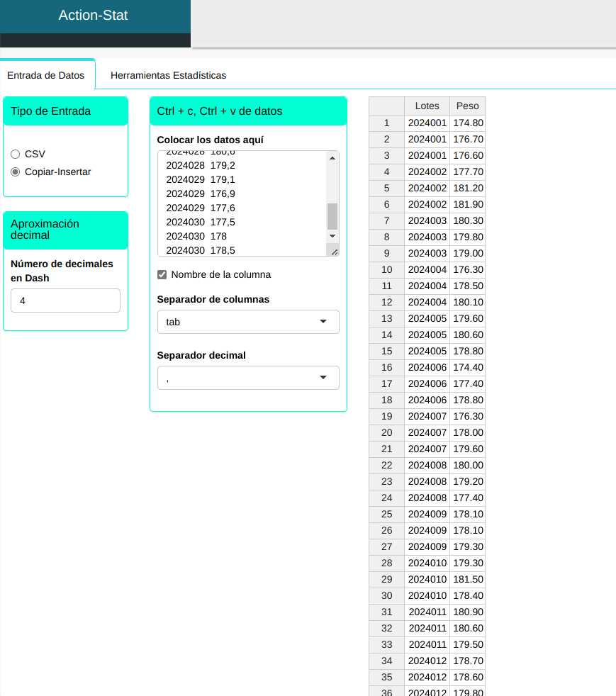Image resolution: width=616 pixels, height=696 pixels.
Task: Click the scroll down arrow in data textarea
Action: (x=332, y=235)
